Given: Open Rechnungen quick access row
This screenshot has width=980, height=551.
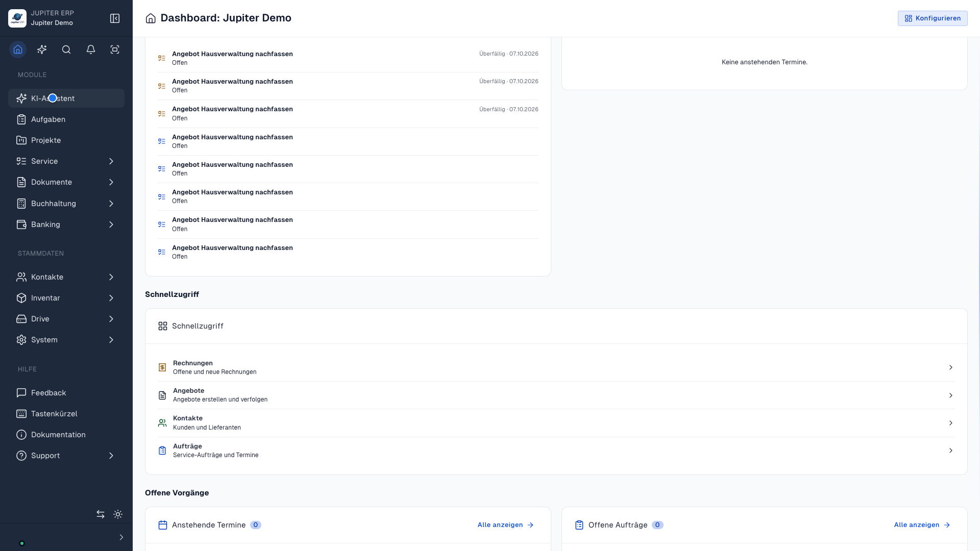Looking at the screenshot, I should click(556, 367).
